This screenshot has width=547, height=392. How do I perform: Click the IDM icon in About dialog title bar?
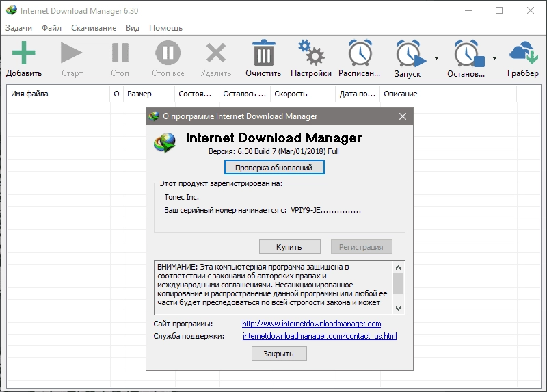[153, 116]
